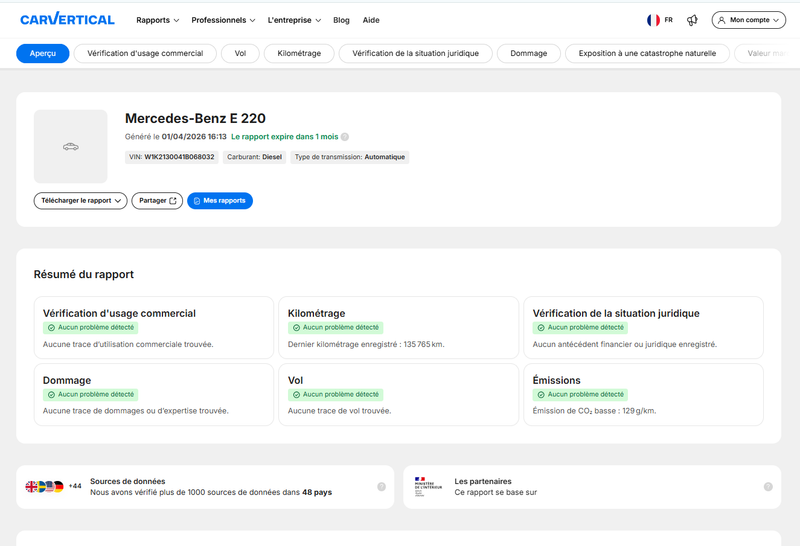
Task: Select the Dommage tab
Action: pyautogui.click(x=529, y=53)
